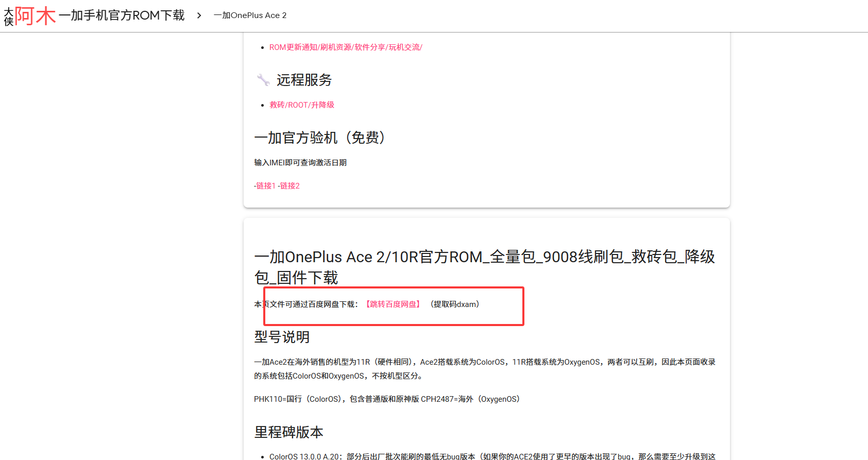This screenshot has width=868, height=460.
Task: Follow the 跳转百度网盘 download link
Action: pos(393,304)
